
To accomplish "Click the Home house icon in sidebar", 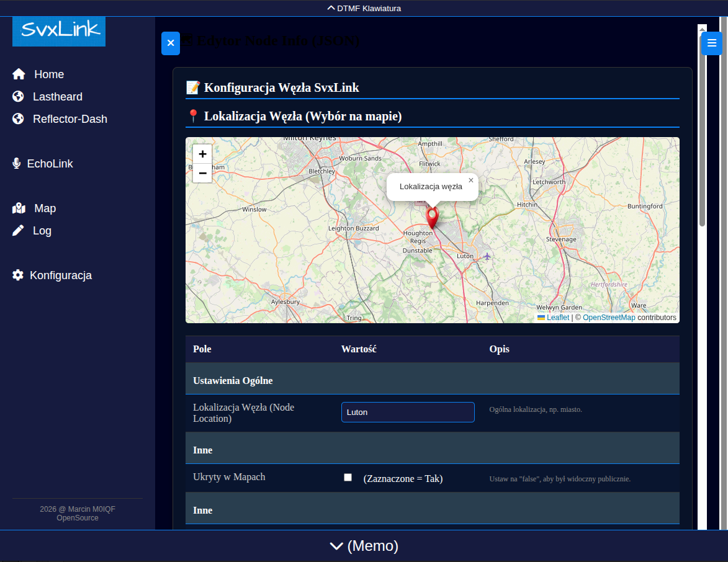I will point(19,74).
